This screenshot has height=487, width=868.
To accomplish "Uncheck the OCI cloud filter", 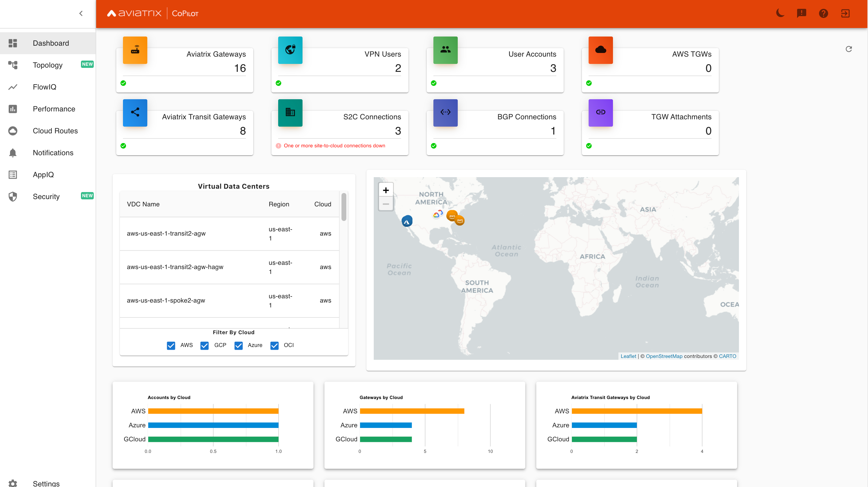I will pos(275,345).
